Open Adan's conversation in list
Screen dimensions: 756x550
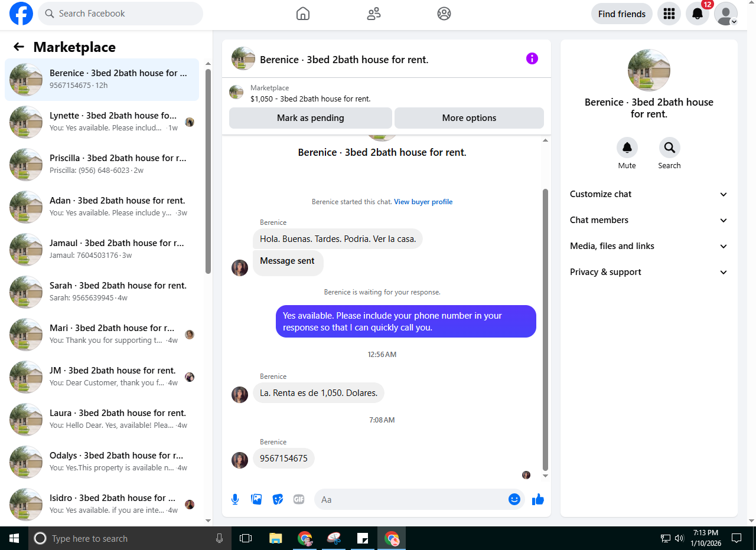coord(102,207)
